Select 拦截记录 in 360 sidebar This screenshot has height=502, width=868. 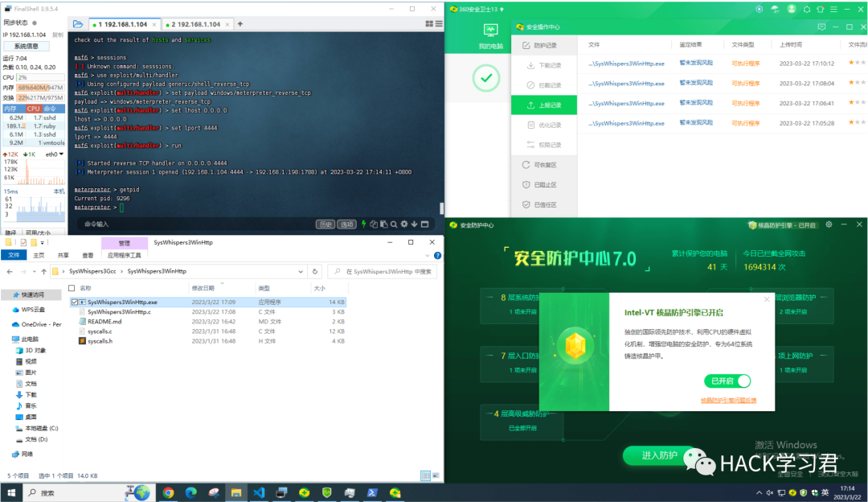point(543,85)
